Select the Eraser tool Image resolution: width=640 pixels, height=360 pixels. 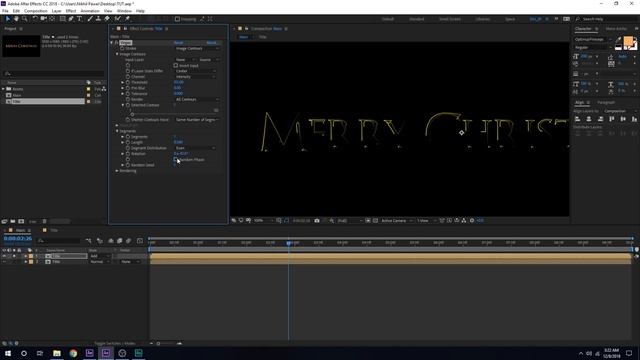[x=107, y=19]
